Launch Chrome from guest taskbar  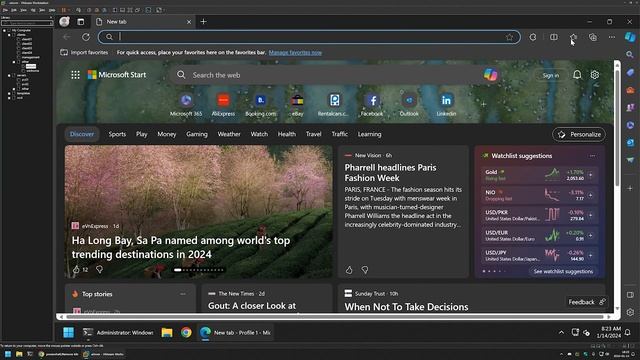tap(186, 333)
